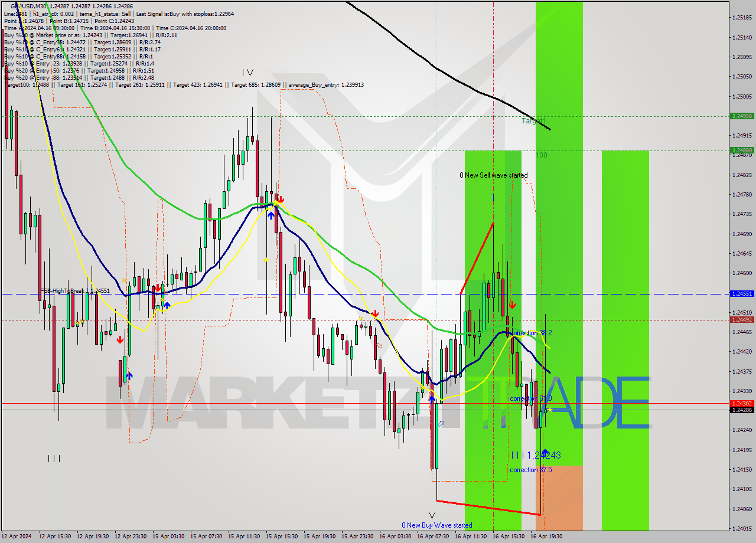
Task: Click the red line beneath the 'V' wave low
Action: (x=488, y=508)
